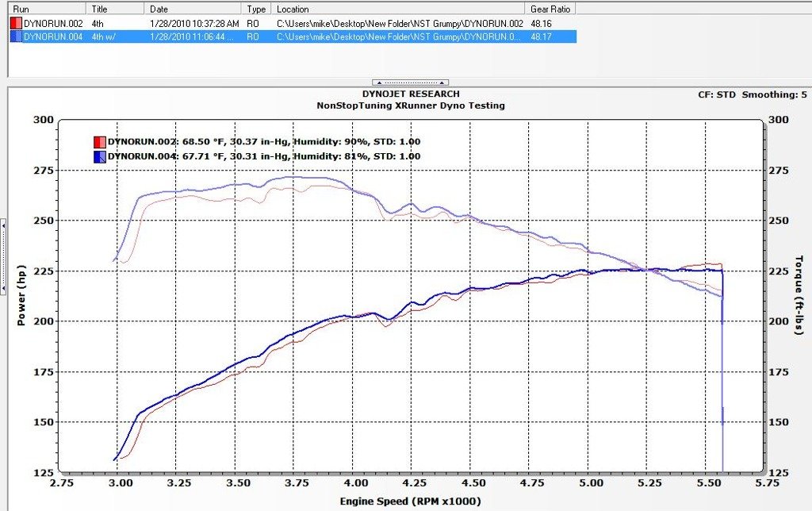Click the Smoothing: 5 label
Screen dimensions: 812x511
tap(774, 95)
